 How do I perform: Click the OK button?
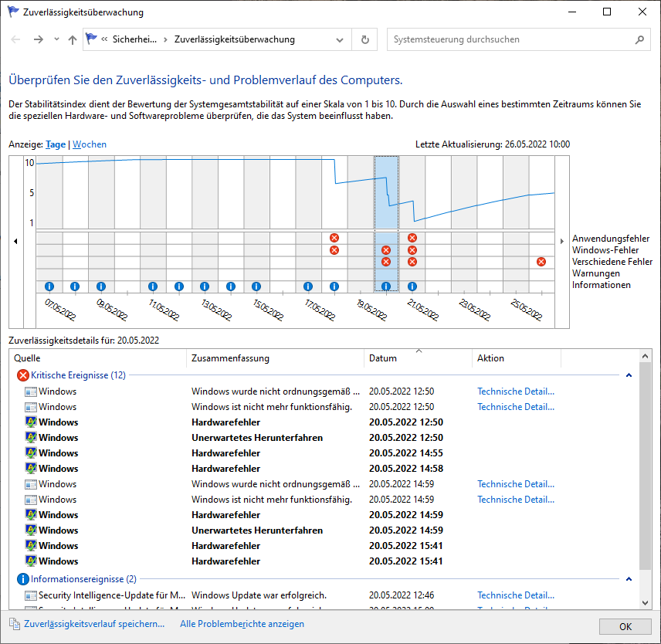pyautogui.click(x=625, y=627)
